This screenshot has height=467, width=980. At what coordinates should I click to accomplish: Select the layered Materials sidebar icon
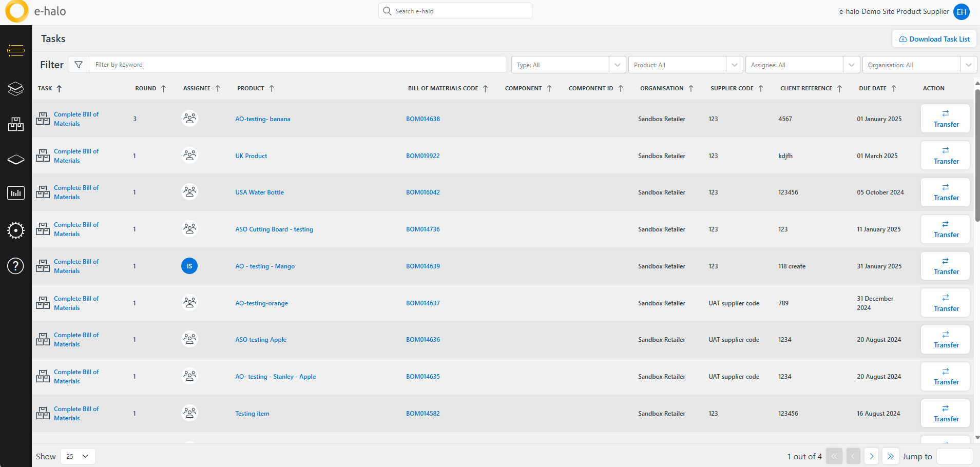16,89
